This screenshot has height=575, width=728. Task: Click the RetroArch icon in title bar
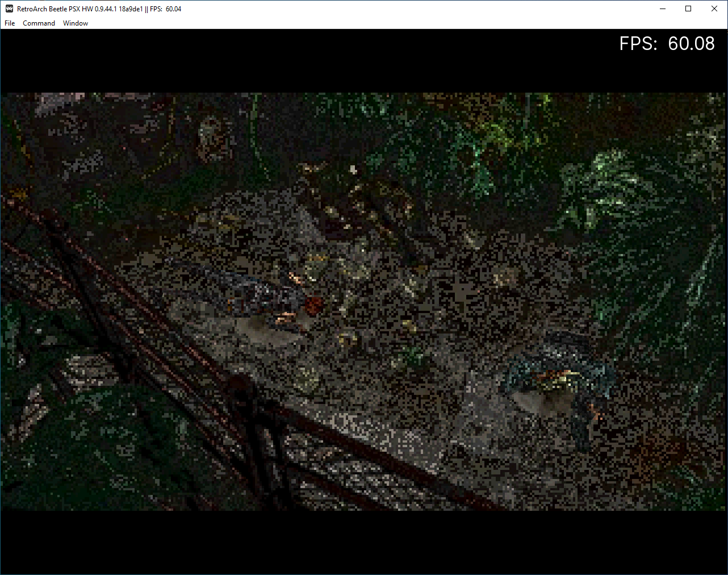click(x=9, y=9)
